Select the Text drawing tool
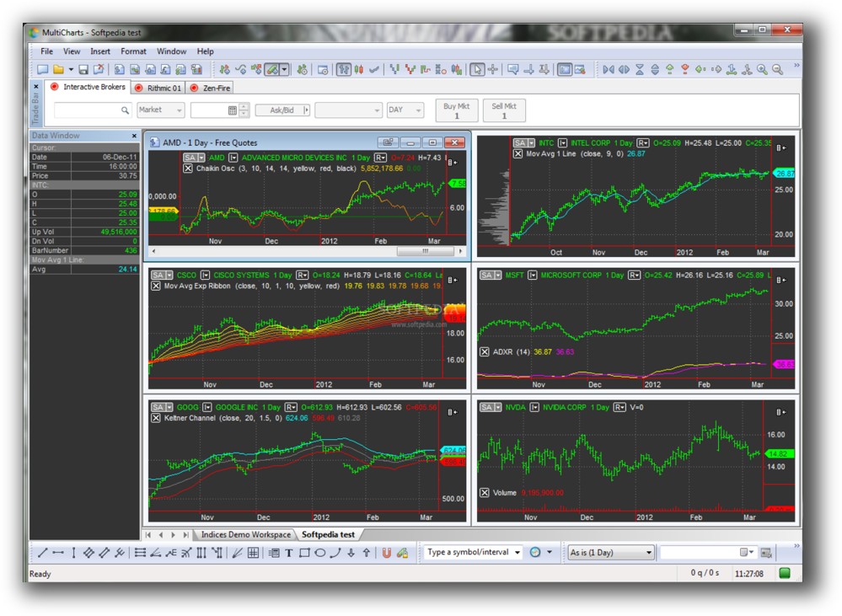This screenshot has height=616, width=842. point(289,553)
